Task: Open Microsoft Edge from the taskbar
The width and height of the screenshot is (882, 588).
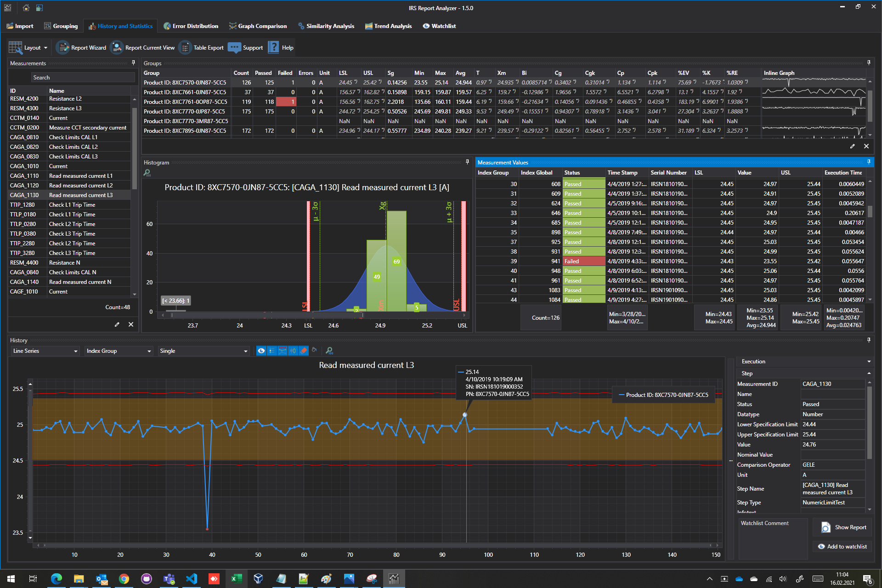Action: [x=57, y=578]
